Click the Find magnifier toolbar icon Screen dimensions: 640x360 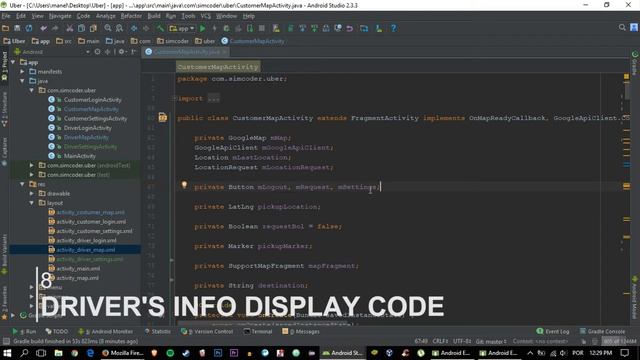pyautogui.click(x=108, y=28)
